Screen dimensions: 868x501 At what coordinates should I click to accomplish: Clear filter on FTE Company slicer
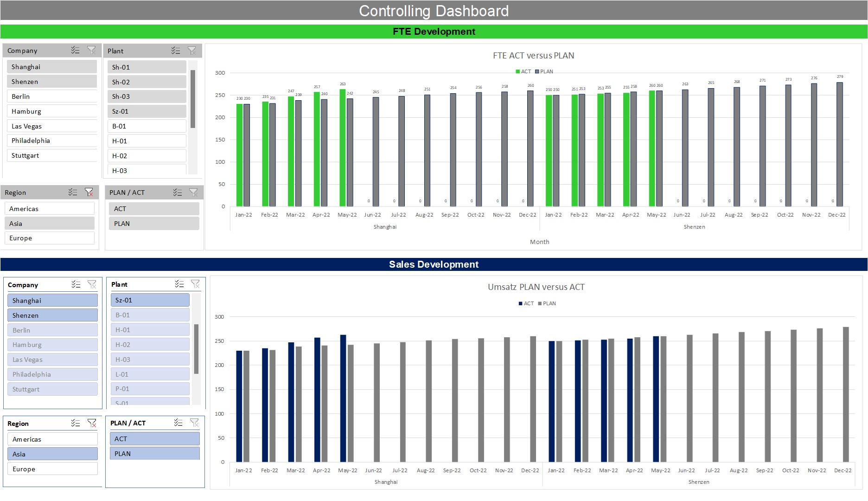pyautogui.click(x=91, y=50)
